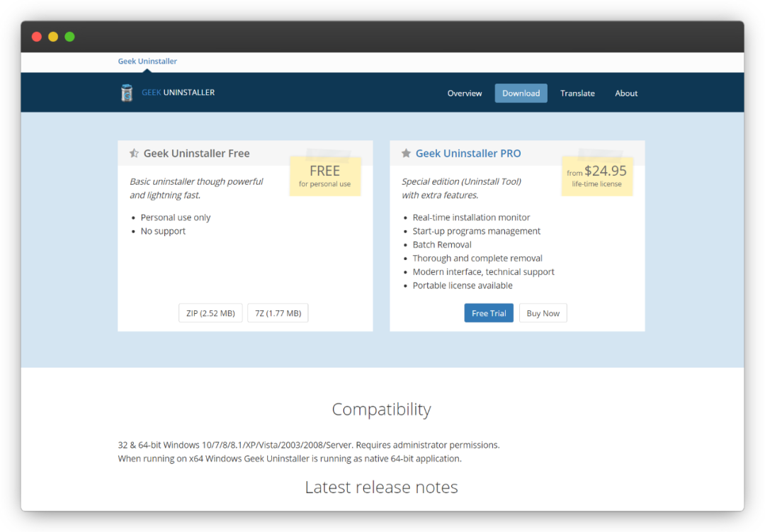Image resolution: width=765 pixels, height=532 pixels.
Task: Click the Geek Uninstaller trash can logo icon
Action: (127, 93)
